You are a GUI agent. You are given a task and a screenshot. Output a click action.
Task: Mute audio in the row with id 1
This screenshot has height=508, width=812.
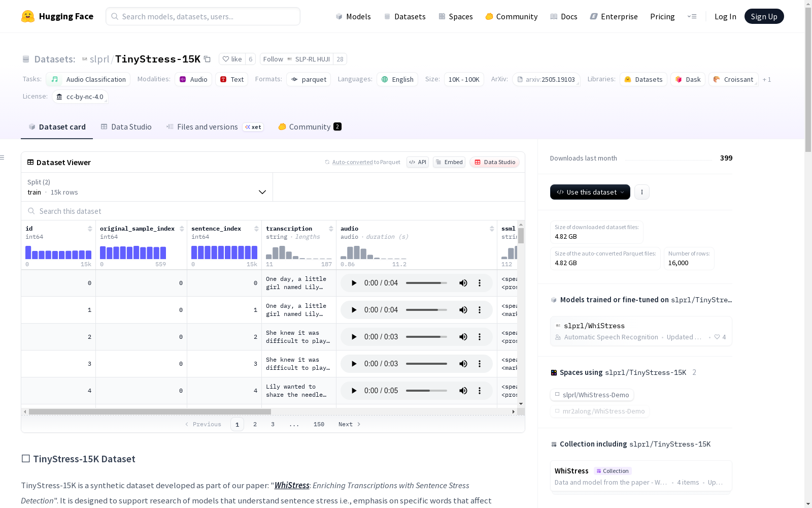463,310
